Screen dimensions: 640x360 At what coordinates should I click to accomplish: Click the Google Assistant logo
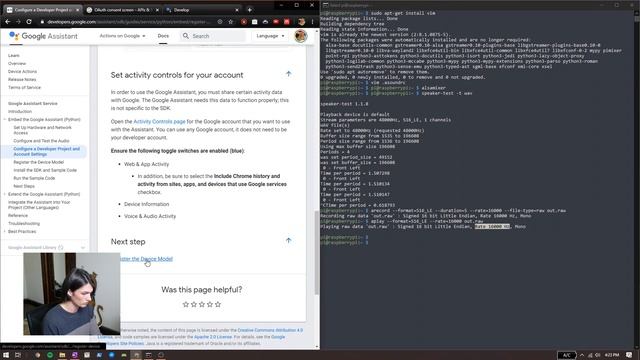click(x=43, y=36)
